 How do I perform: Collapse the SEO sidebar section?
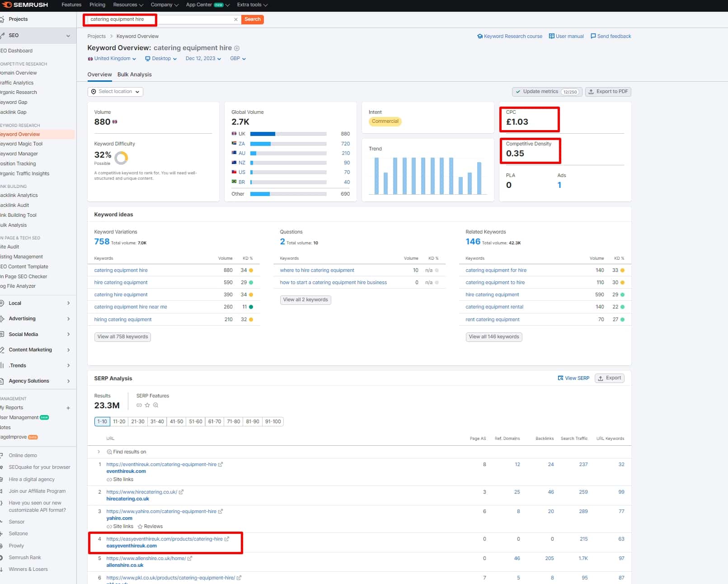click(68, 35)
